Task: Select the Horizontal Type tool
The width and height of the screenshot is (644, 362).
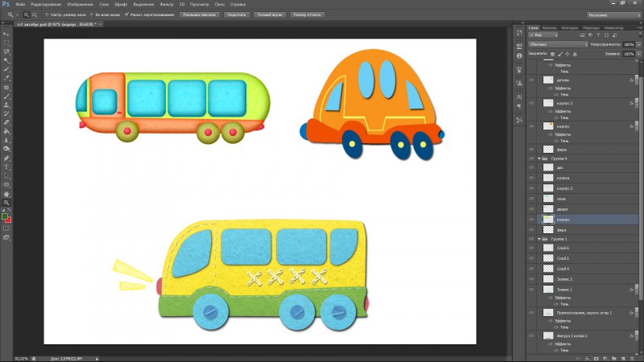Action: point(6,167)
